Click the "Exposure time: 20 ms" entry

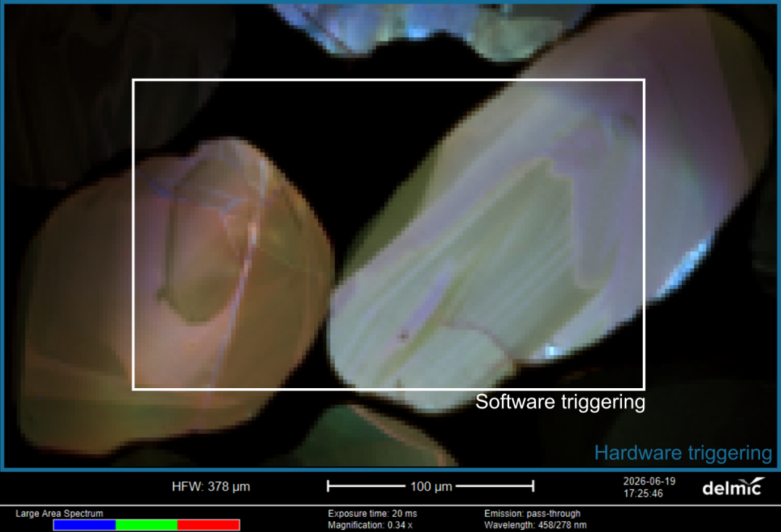tap(372, 513)
